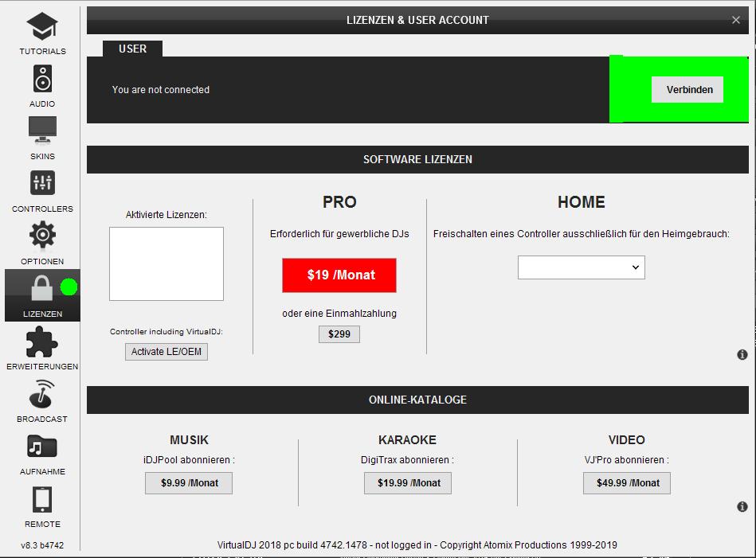Close the Lizenzen & User Account window

click(736, 20)
